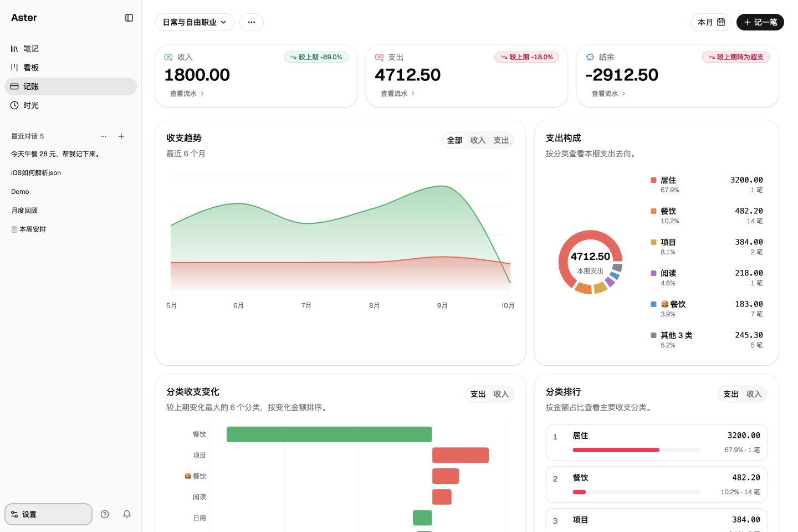This screenshot has height=532, width=798.
Task: Open 看板 in the sidebar
Action: pos(70,68)
